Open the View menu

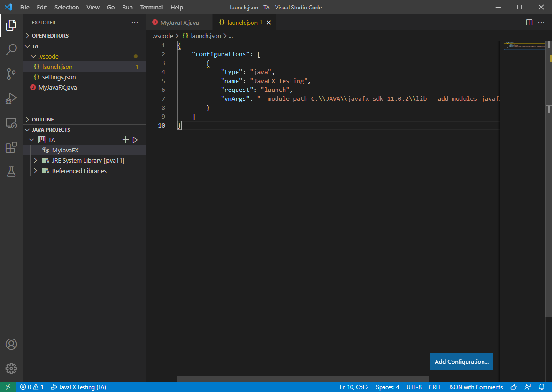coord(93,7)
